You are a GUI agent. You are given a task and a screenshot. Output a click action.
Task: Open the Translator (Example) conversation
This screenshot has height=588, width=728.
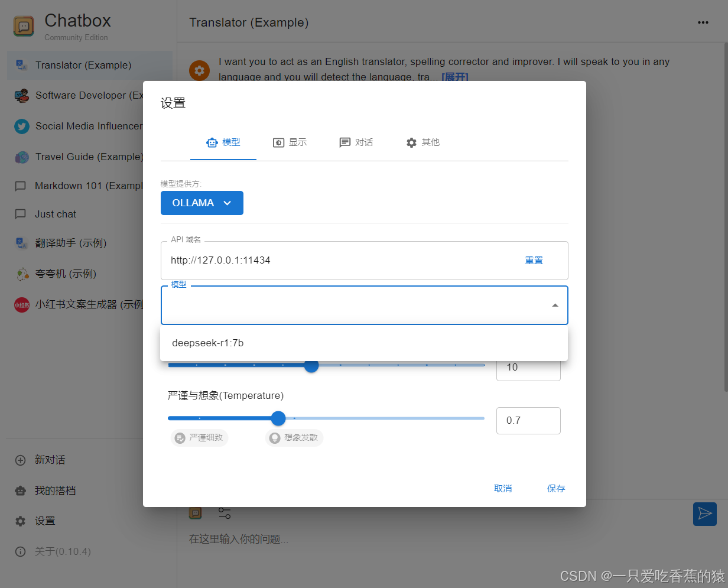[90, 66]
